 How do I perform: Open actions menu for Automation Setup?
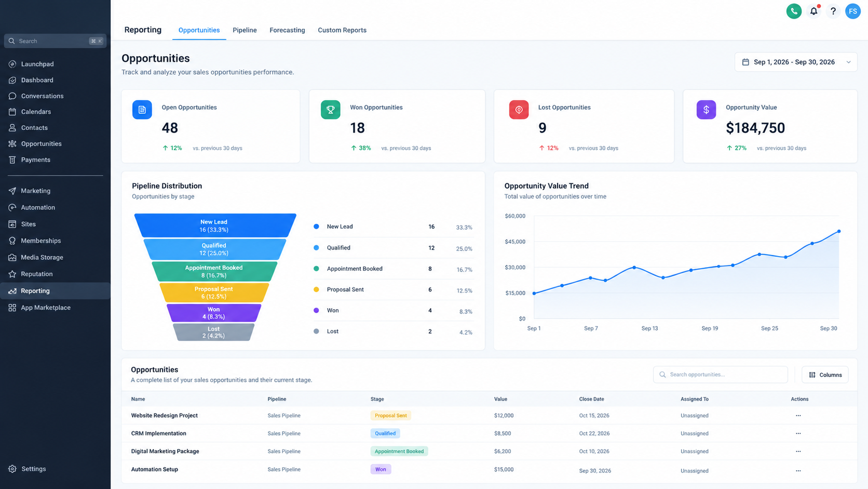[798, 471]
